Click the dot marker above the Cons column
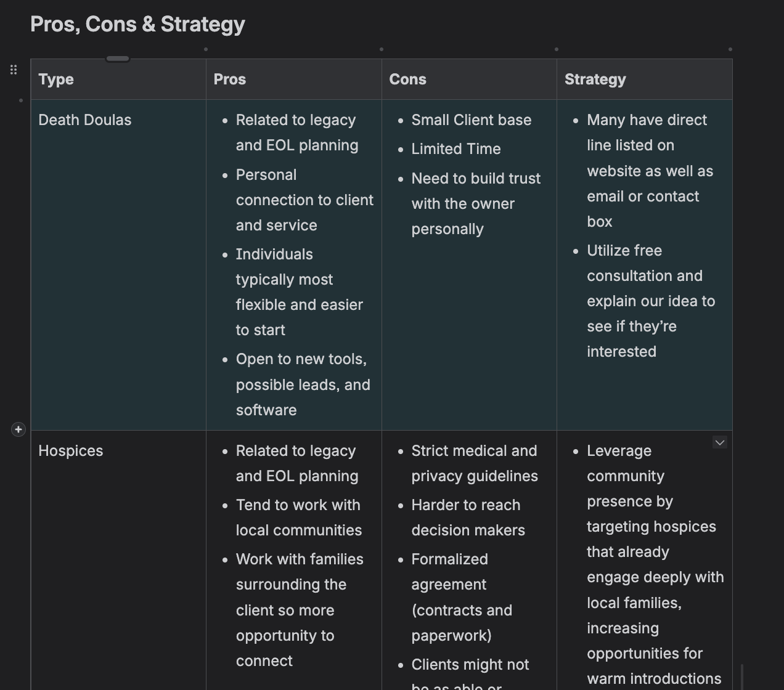Screen dimensions: 784x690 tap(382, 49)
